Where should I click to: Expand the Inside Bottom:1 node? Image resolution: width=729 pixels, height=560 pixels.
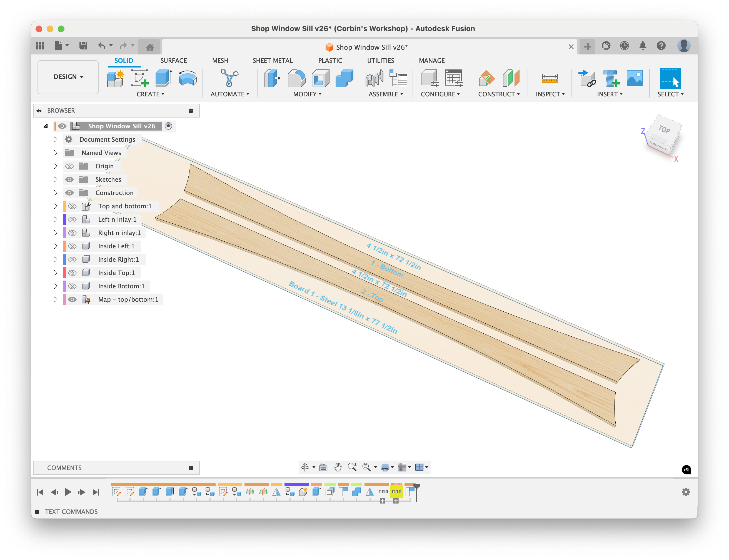pos(55,286)
